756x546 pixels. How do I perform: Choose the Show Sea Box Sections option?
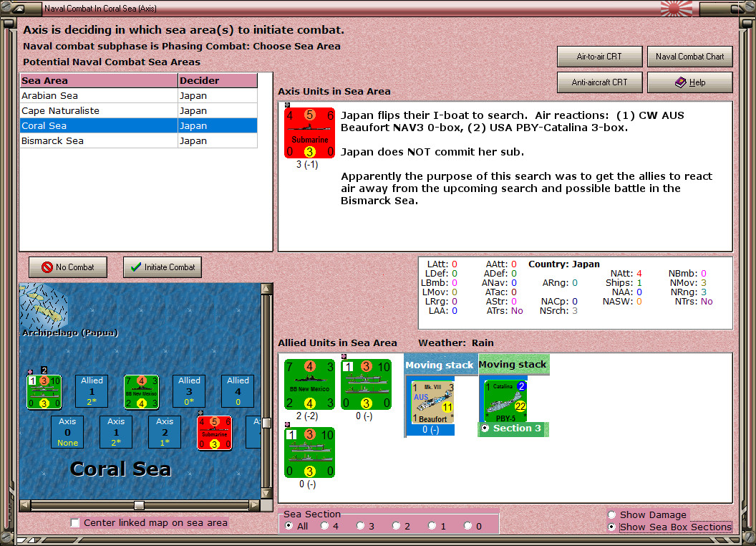612,527
